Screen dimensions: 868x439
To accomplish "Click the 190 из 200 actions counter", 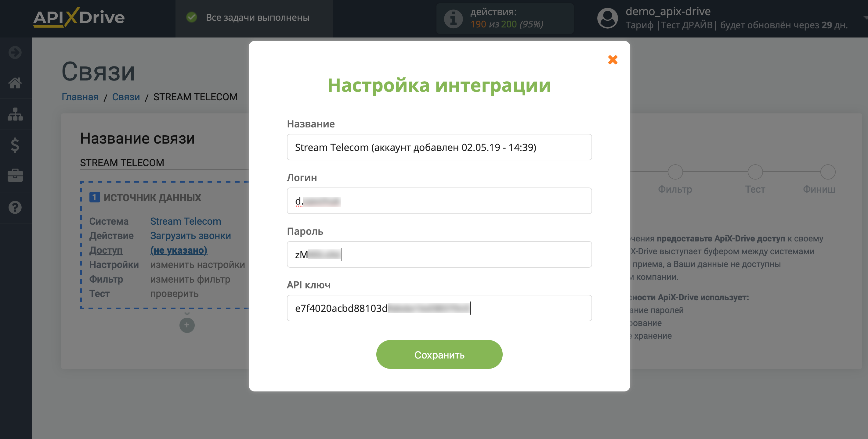I will click(x=507, y=24).
